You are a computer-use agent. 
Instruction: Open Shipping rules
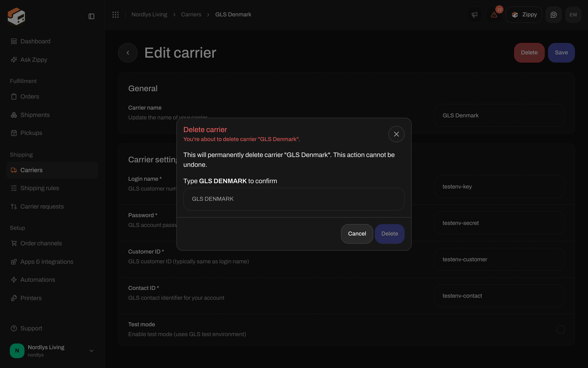[52, 188]
